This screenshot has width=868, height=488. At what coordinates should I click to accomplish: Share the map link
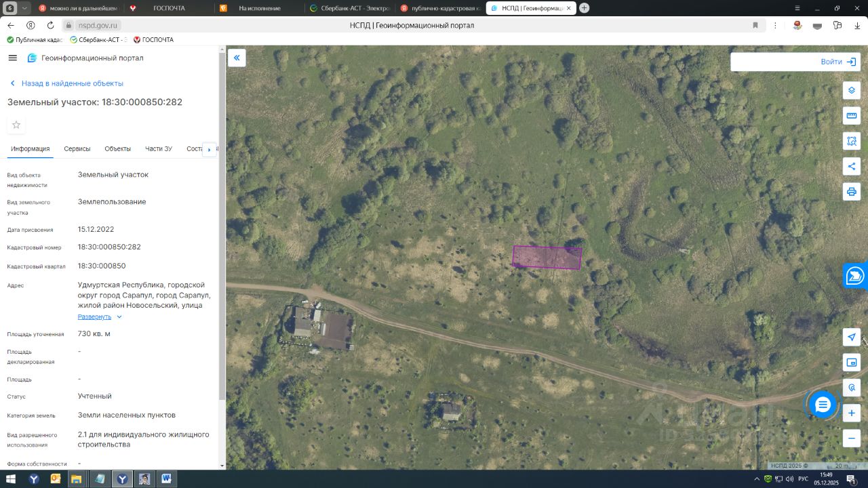852,166
